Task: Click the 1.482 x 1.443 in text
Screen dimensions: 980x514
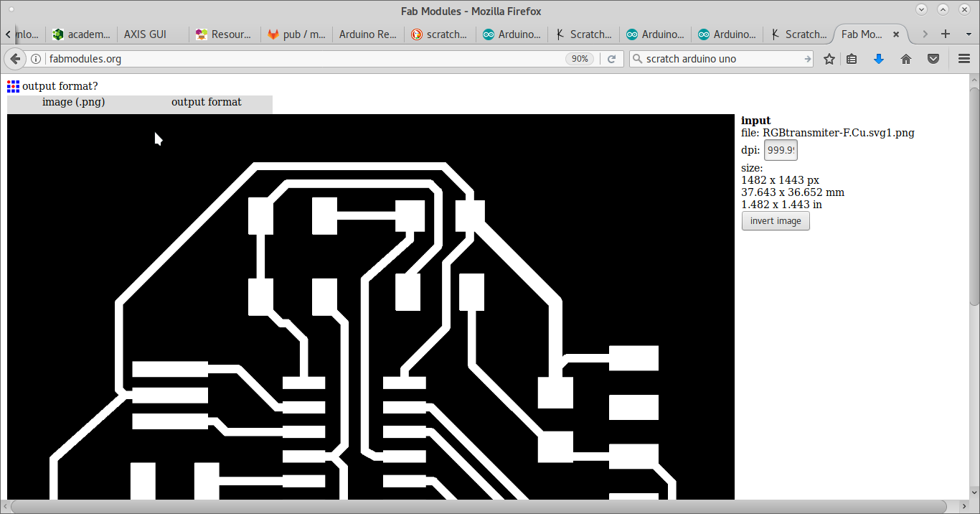Action: [781, 205]
